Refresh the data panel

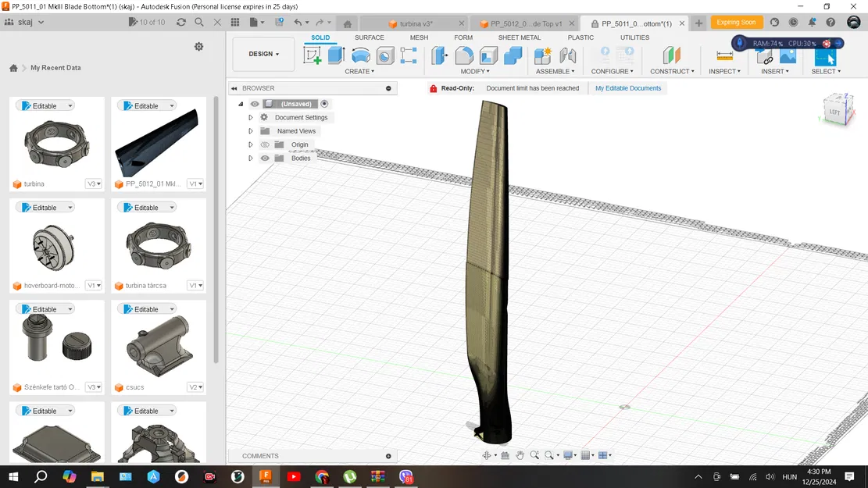[x=181, y=22]
